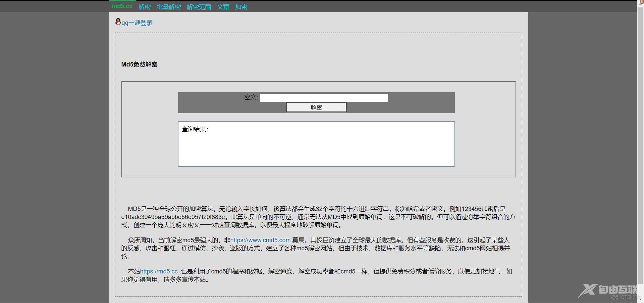The height and width of the screenshot is (303, 644).
Task: Click the 解密 submit button
Action: click(x=316, y=107)
